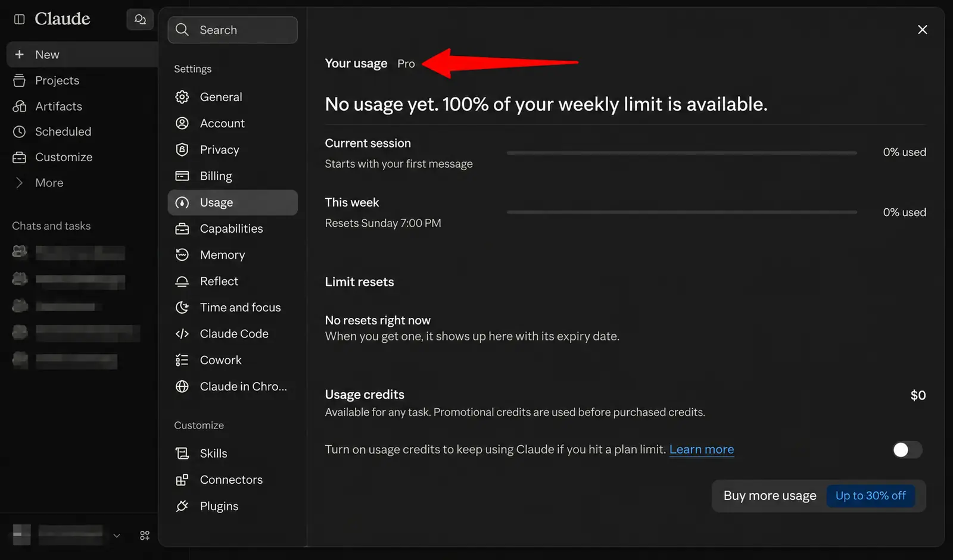The height and width of the screenshot is (560, 953).
Task: Click the "No resets right now" text
Action: tap(378, 320)
